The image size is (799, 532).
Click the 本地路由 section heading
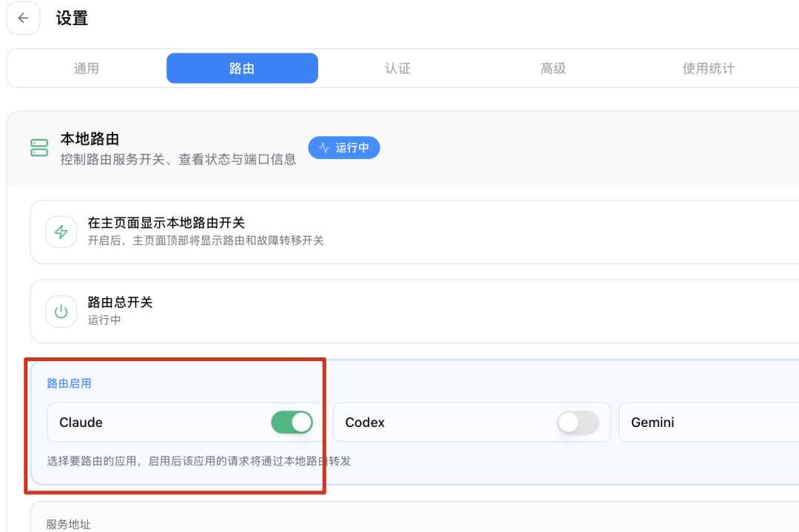[x=90, y=138]
